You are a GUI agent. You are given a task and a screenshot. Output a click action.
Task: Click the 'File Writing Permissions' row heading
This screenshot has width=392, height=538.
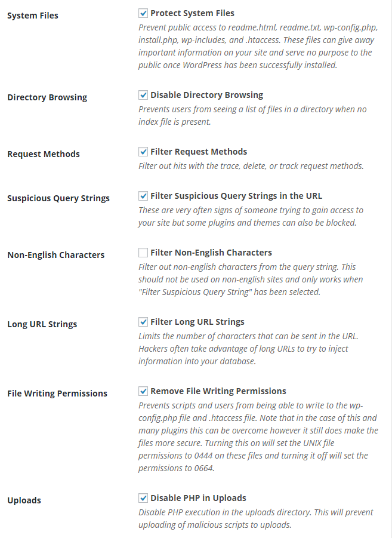[x=57, y=393]
